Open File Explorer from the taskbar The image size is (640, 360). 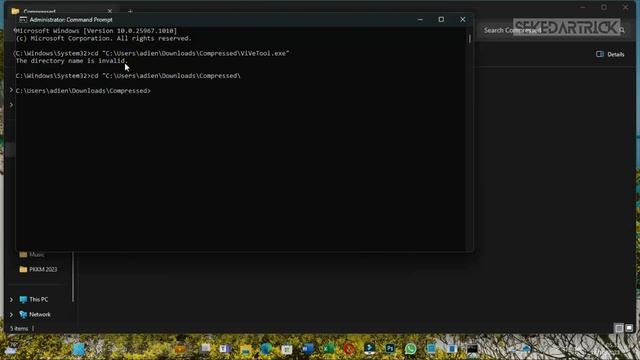pyautogui.click(x=246, y=349)
